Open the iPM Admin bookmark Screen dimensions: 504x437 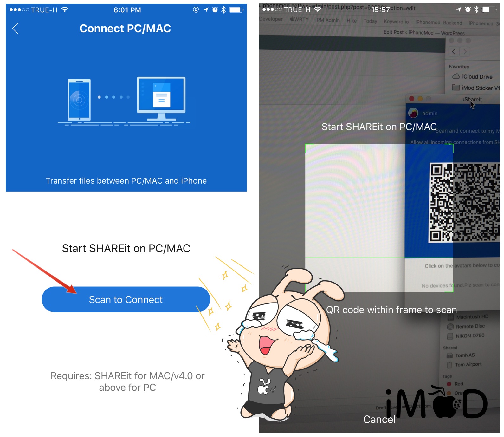click(327, 20)
